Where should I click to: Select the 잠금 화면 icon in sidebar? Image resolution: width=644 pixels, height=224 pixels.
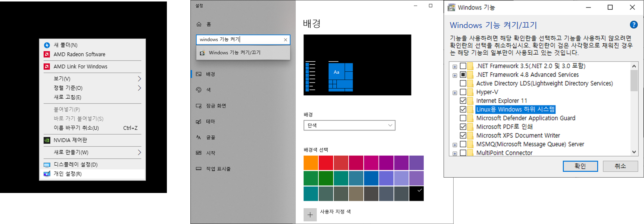(x=199, y=106)
